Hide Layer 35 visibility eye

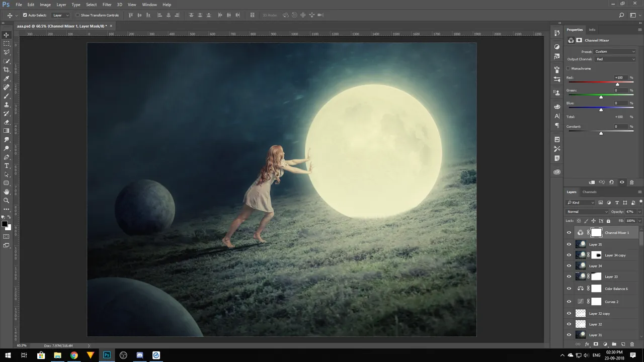point(569,244)
